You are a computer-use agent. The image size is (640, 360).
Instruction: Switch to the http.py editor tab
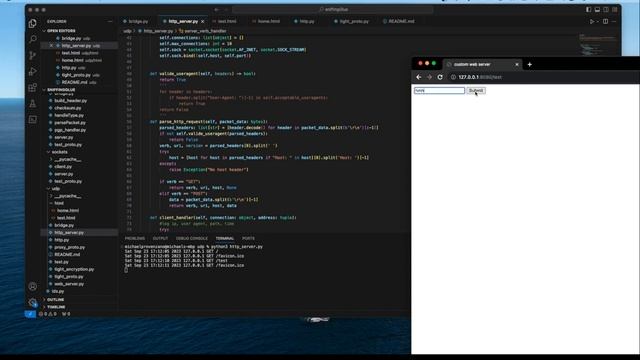(x=307, y=21)
